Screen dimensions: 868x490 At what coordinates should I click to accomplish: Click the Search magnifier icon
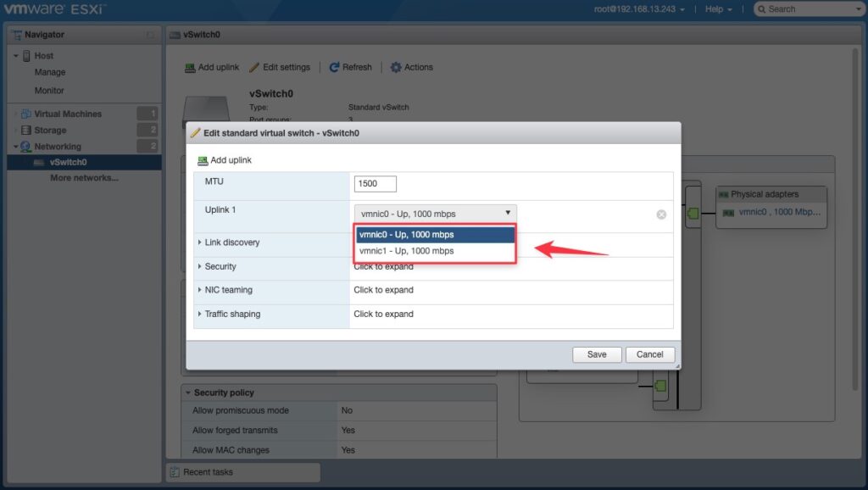click(x=762, y=9)
